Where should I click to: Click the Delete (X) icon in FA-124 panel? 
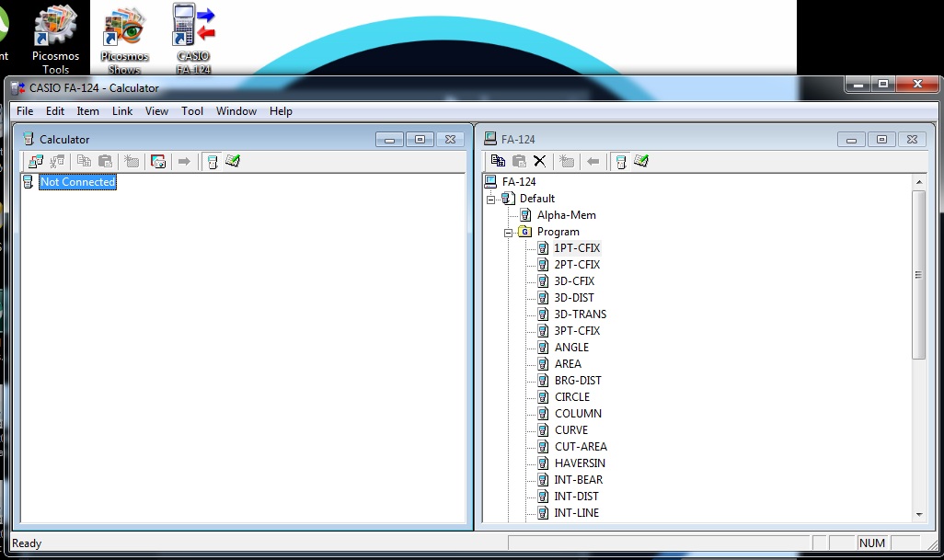point(539,161)
